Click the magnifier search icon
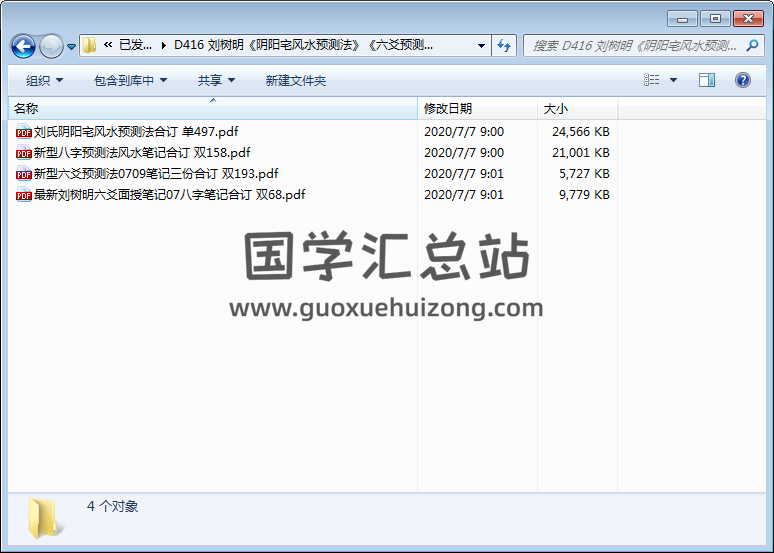The image size is (774, 553). click(752, 46)
